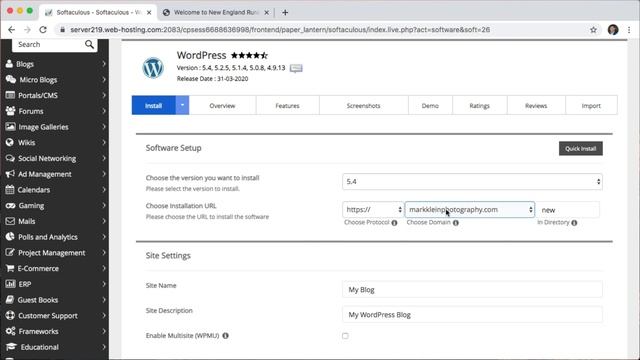Viewport: 640px width, 360px height.
Task: Click the In Directory info icon
Action: coord(574,222)
